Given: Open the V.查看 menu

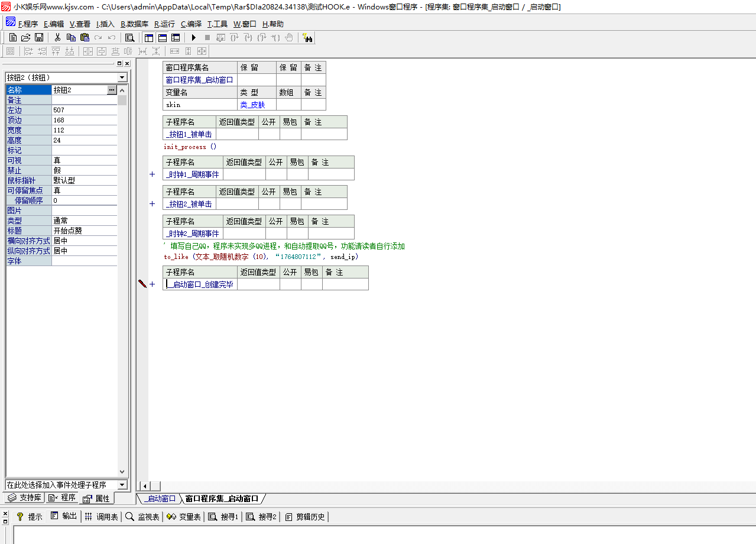Looking at the screenshot, I should (x=80, y=24).
